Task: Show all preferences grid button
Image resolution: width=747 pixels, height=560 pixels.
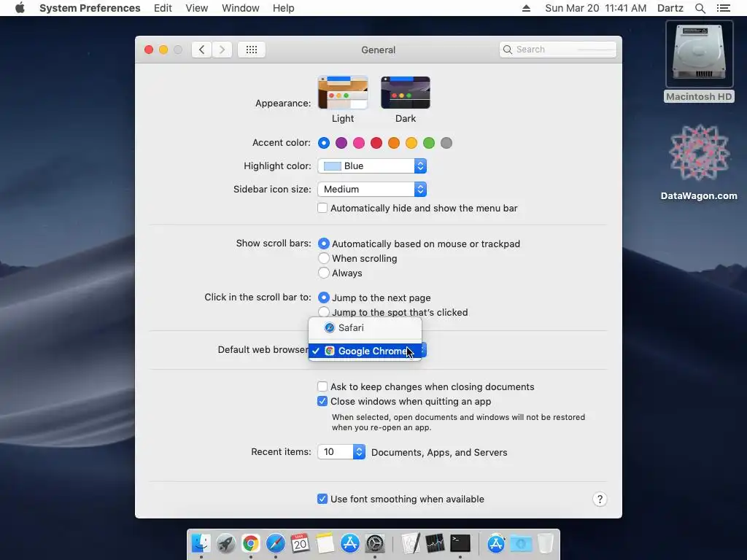Action: [x=252, y=50]
